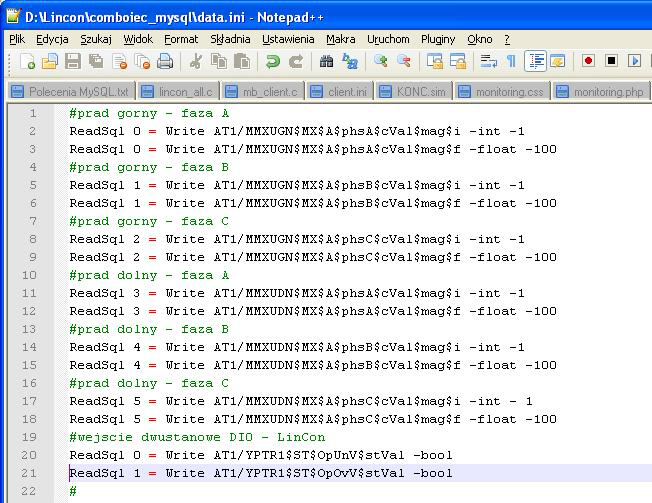Screen dimensions: 652x503
Task: Open the ? help menu
Action: (x=507, y=39)
